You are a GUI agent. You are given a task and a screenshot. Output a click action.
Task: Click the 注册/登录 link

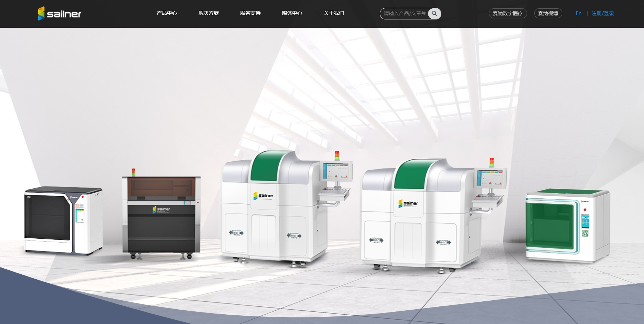pos(603,13)
